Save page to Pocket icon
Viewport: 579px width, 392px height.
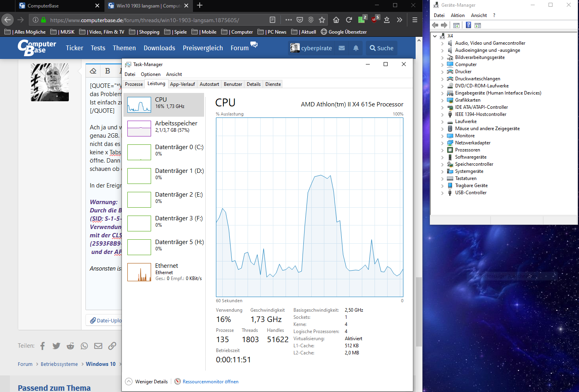point(300,20)
